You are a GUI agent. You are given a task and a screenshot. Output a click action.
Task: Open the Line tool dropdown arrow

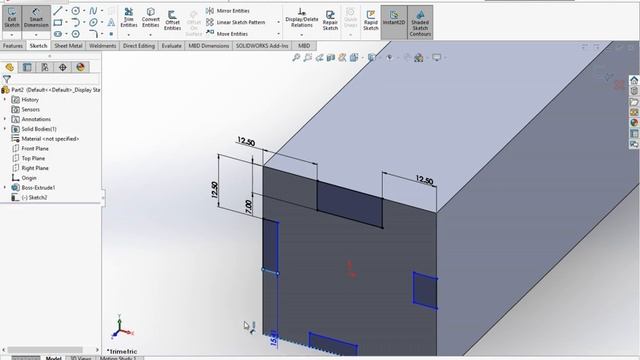coord(67,11)
